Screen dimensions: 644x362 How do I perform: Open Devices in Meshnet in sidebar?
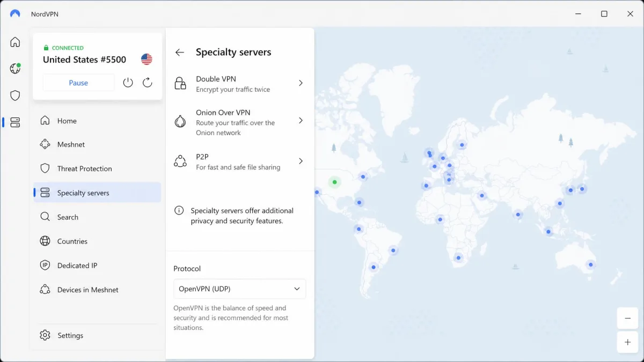tap(97, 290)
